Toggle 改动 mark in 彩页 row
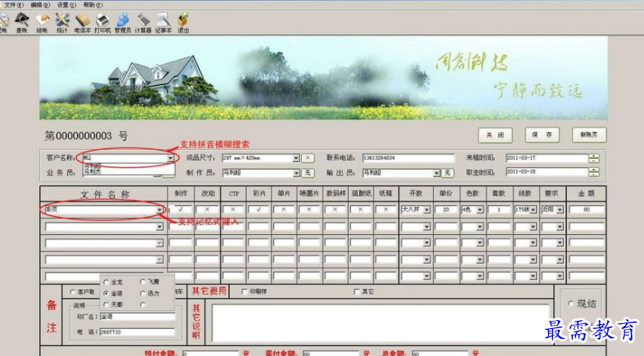644x356 pixels. pos(207,210)
